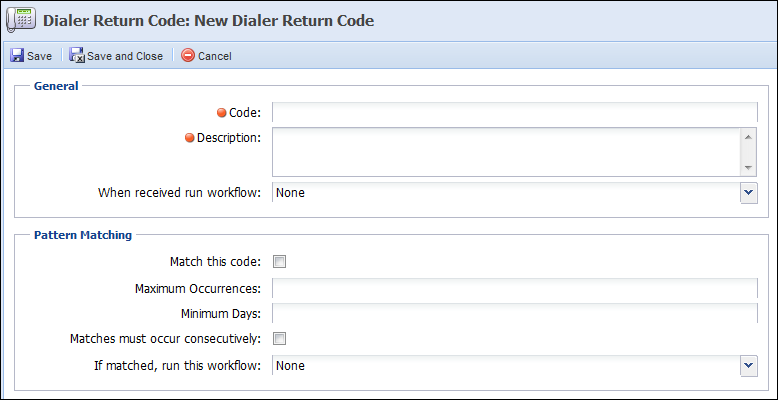Screen dimensions: 778x400
Task: Focus the Minimum Days field
Action: click(x=515, y=313)
